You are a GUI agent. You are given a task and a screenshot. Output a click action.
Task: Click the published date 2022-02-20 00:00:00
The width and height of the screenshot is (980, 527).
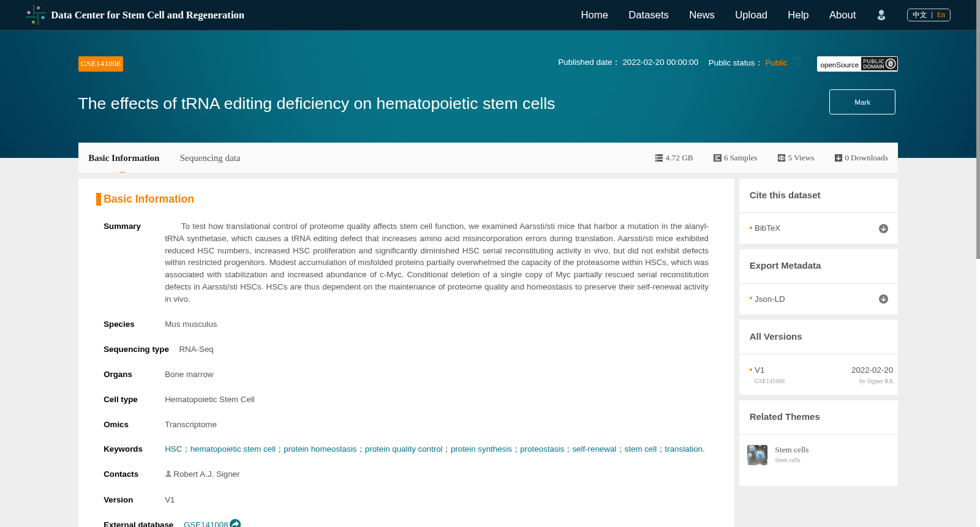pos(660,62)
